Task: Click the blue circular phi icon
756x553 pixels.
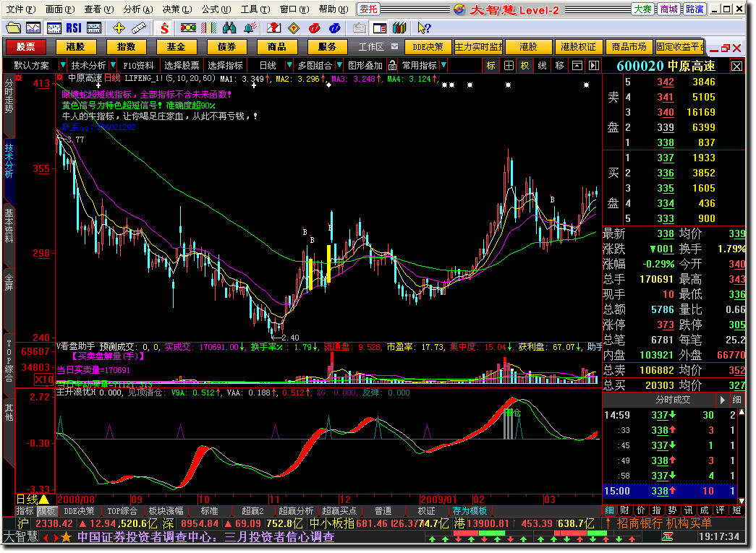Action: click(x=335, y=28)
